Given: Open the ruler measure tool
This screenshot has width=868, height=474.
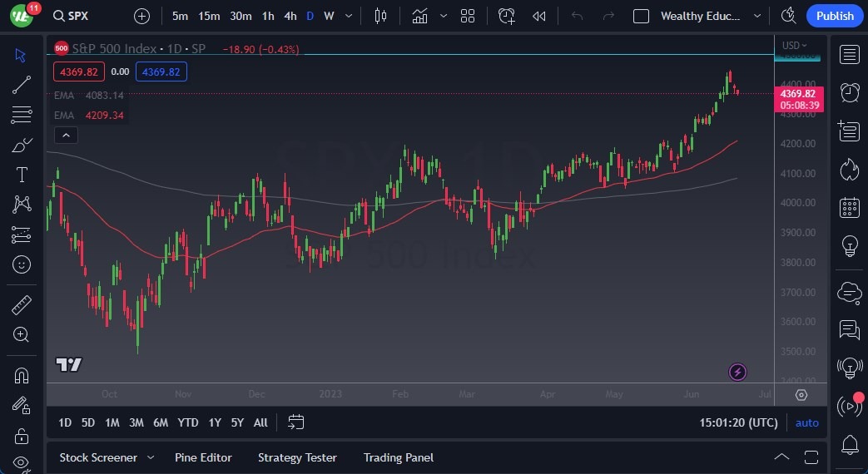Looking at the screenshot, I should pyautogui.click(x=22, y=305).
